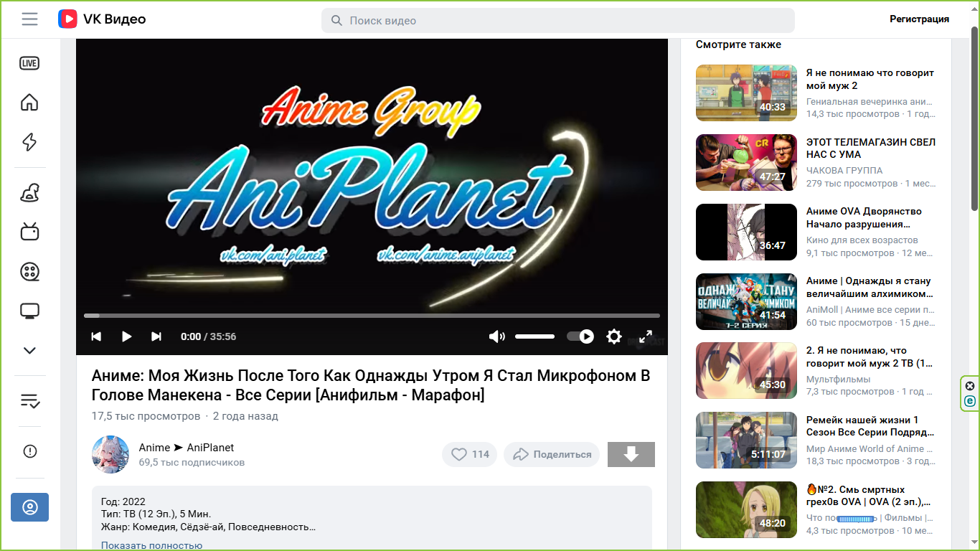Open ЭТОТ ТЕЛЕМАГАЗИН СВЕЛ НАС С УМА

click(x=871, y=148)
